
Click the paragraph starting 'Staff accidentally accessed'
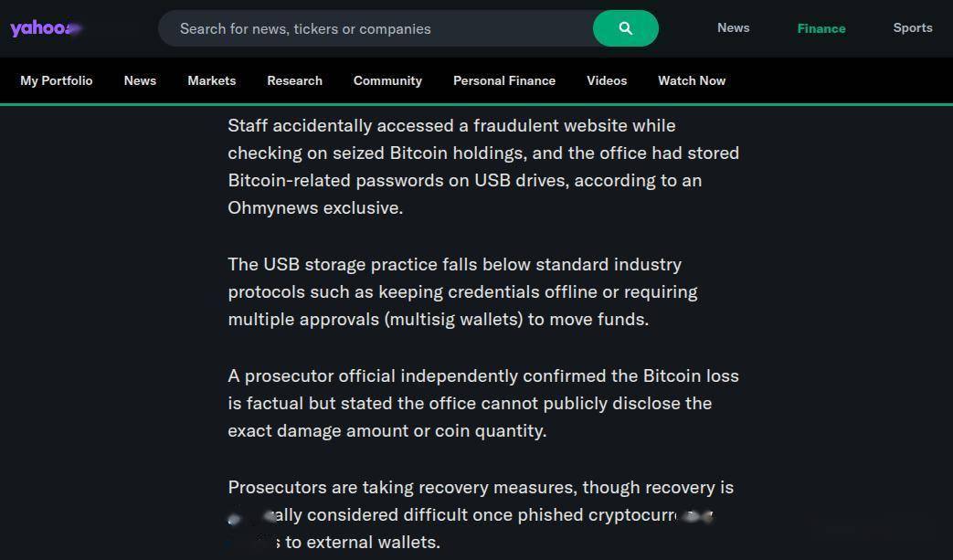(x=482, y=166)
